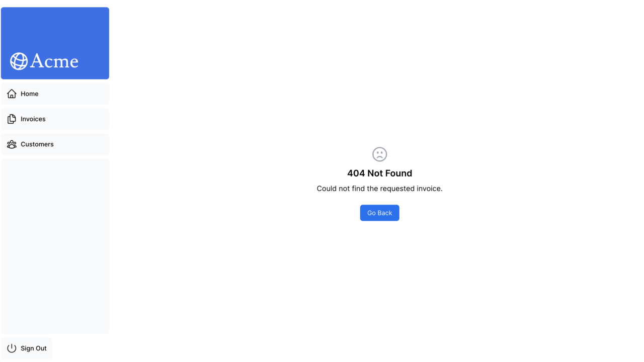Viewport: 644px width, 362px height.
Task: Click the 404 Not Found heading
Action: tap(379, 173)
